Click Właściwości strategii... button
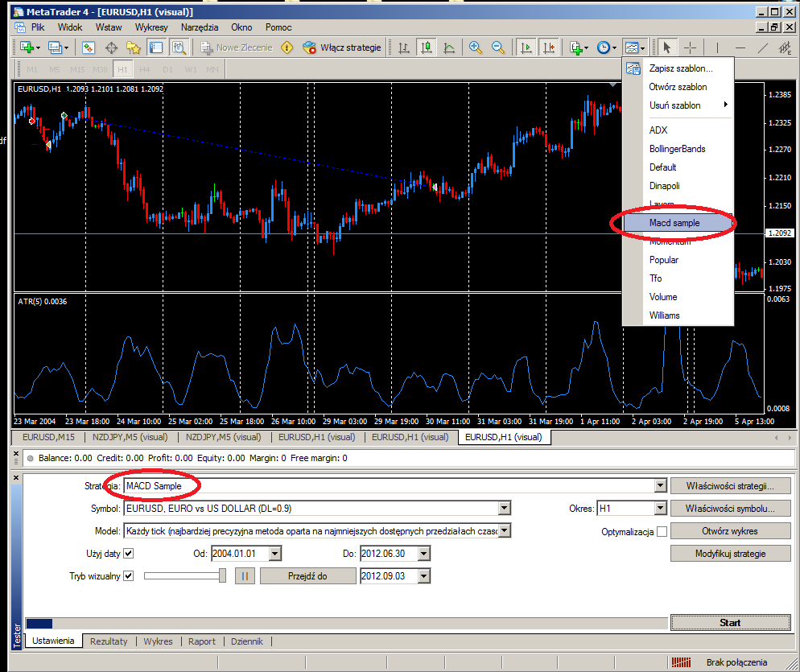Viewport: 800px width, 672px height. pos(730,486)
